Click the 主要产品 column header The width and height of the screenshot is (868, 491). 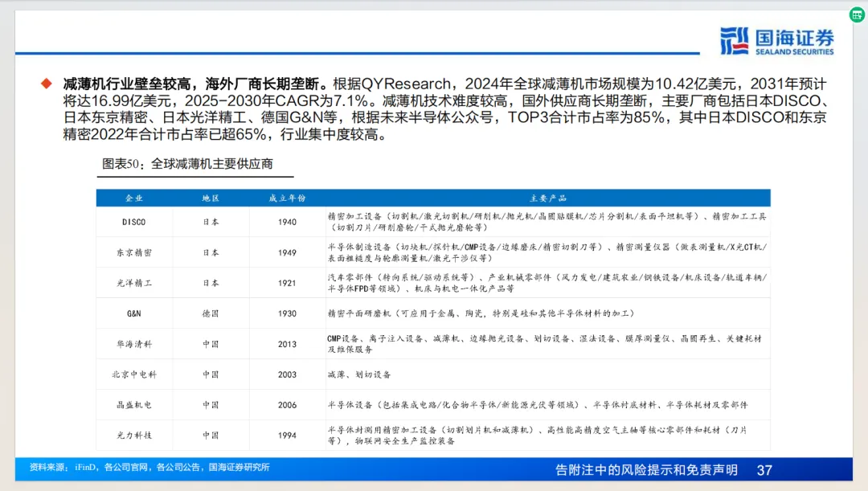tap(548, 198)
